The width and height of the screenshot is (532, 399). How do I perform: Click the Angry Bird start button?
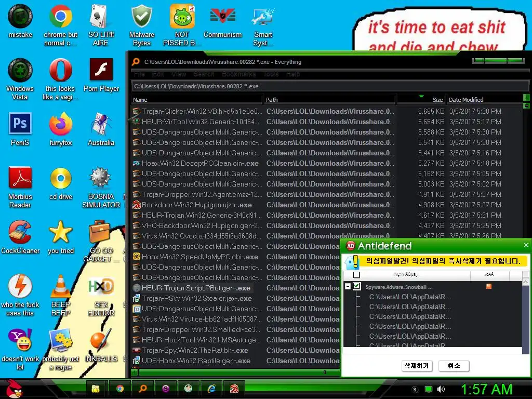(x=14, y=389)
